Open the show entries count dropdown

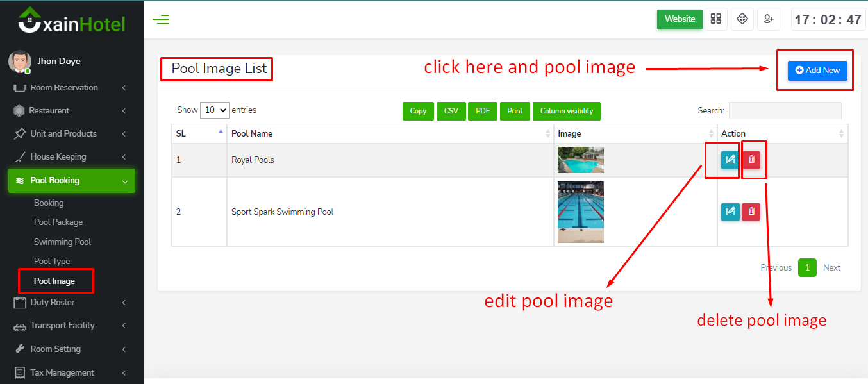215,110
